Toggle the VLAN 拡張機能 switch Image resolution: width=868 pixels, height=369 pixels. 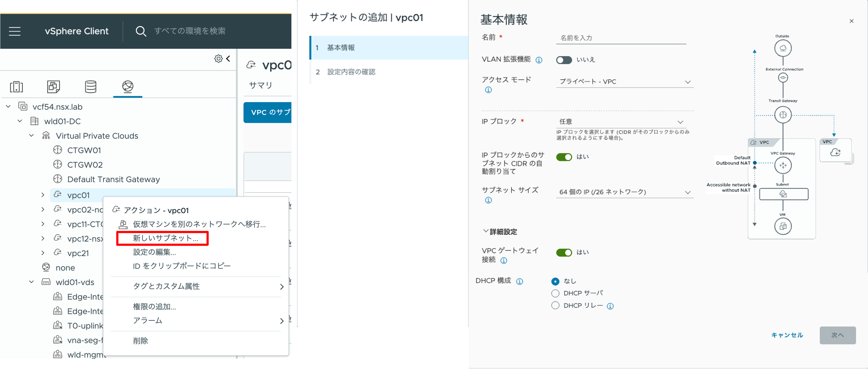[x=564, y=60]
